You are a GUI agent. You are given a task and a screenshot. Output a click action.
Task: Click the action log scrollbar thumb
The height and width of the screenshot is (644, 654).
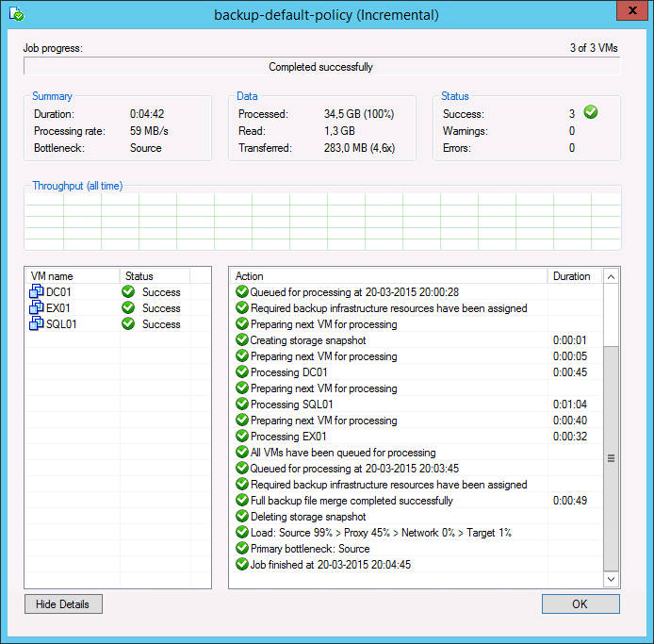coord(611,457)
